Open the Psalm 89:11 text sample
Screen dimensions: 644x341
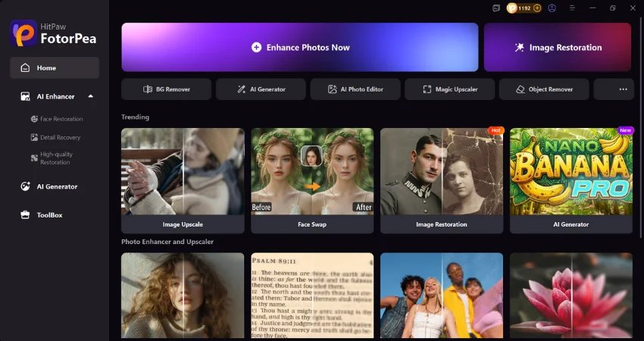pos(313,296)
